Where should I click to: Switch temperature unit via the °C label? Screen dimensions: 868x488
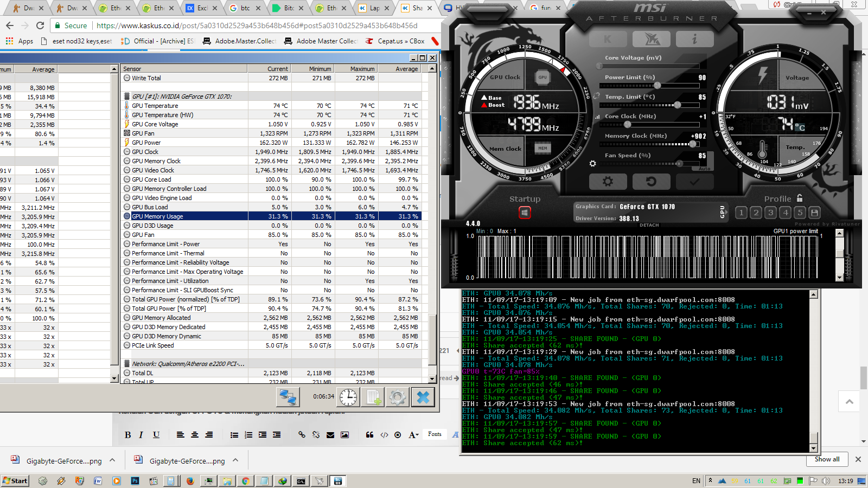point(800,127)
